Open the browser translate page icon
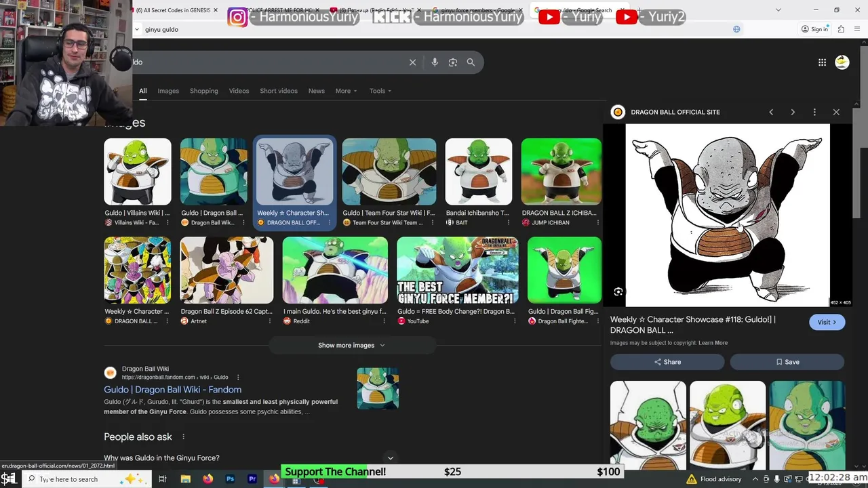 (736, 29)
